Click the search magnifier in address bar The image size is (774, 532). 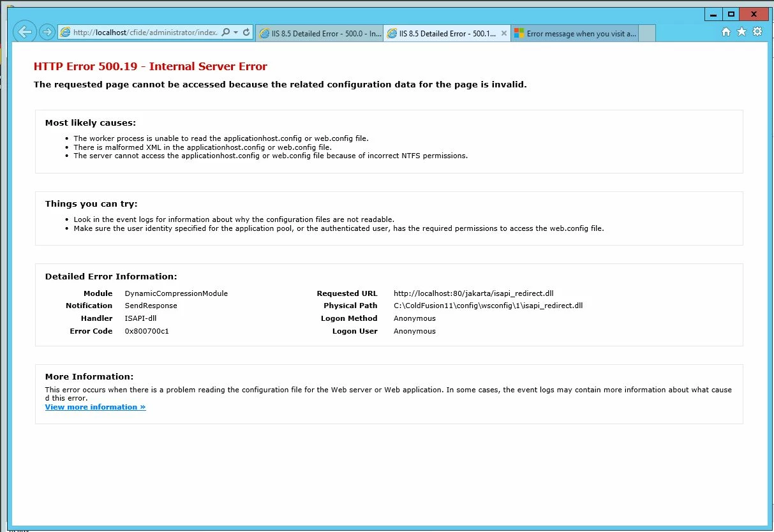[x=225, y=33]
